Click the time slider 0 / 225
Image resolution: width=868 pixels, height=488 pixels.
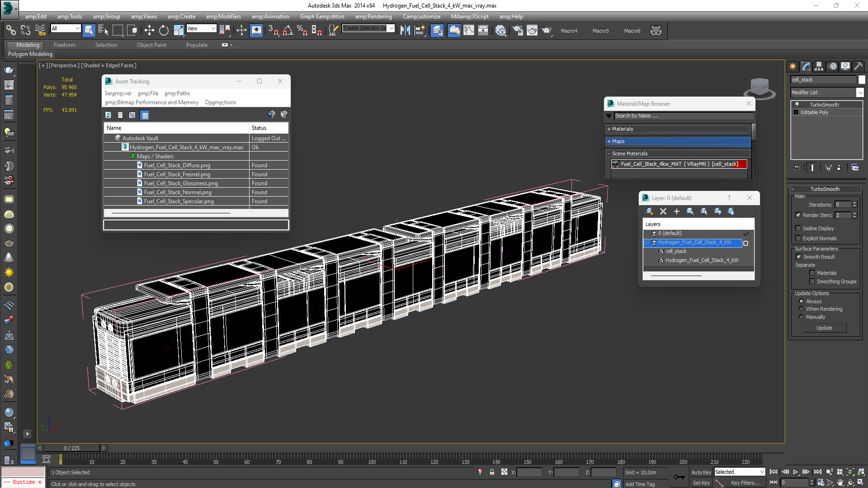click(72, 448)
